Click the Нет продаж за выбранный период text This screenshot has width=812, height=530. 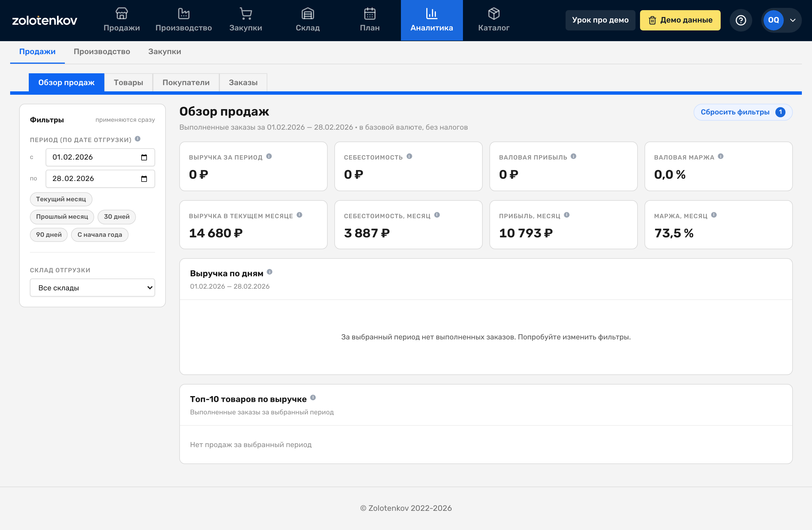(251, 444)
